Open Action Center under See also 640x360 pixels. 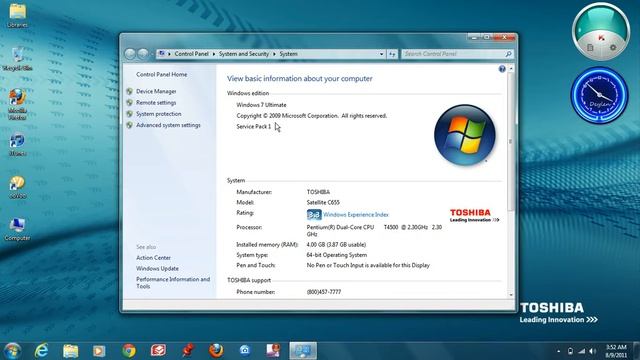[x=153, y=258]
